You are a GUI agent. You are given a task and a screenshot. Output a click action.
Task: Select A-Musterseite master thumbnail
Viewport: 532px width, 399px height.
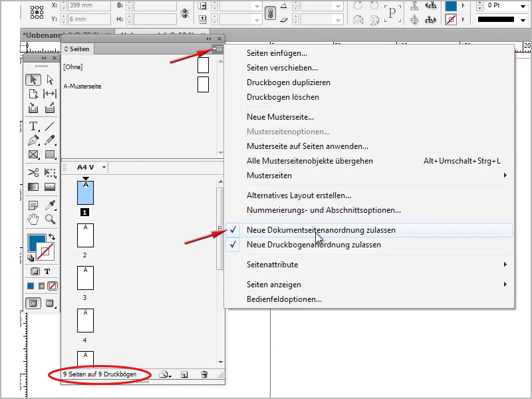tap(203, 84)
